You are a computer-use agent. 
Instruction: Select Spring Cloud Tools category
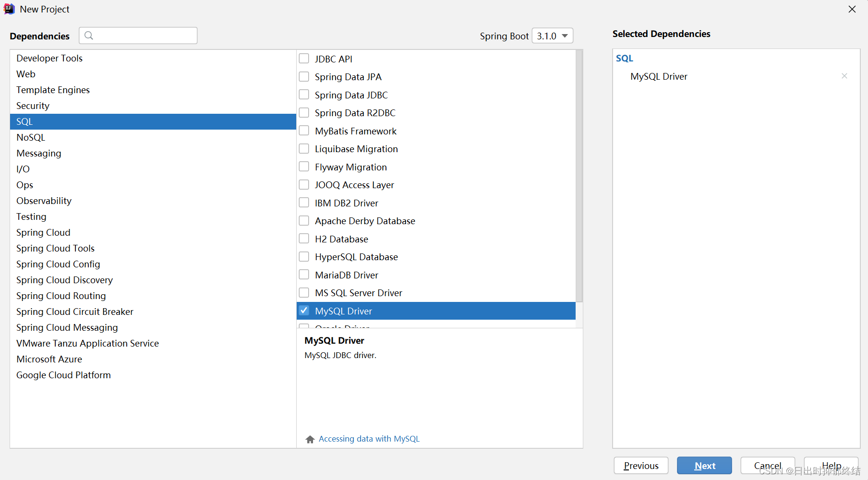tap(153, 248)
